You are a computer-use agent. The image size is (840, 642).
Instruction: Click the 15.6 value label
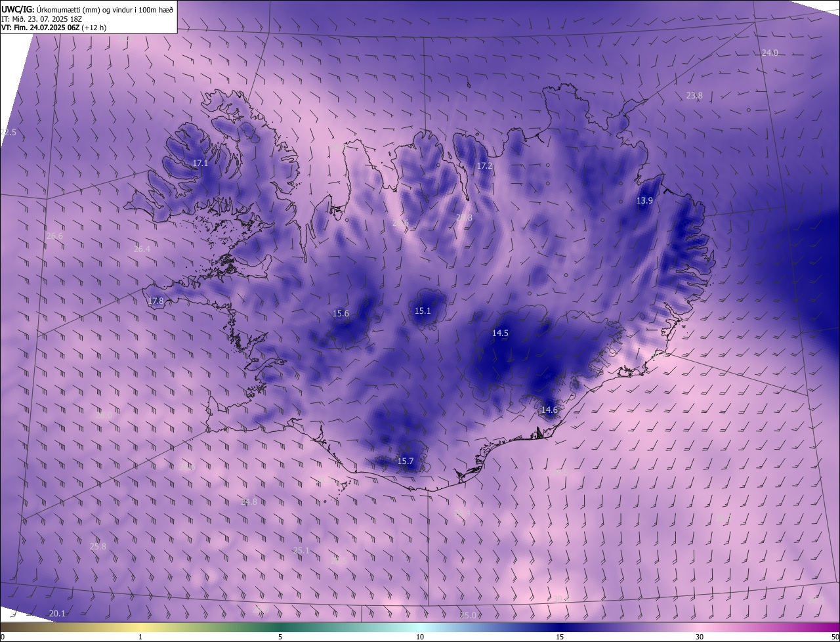[341, 314]
